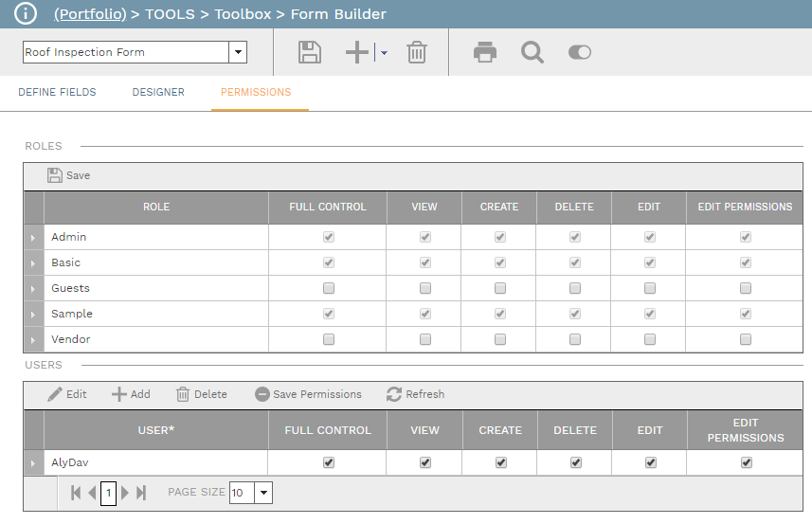Viewport: 812px width, 524px height.
Task: Open the Page Size dropdown
Action: tap(263, 493)
